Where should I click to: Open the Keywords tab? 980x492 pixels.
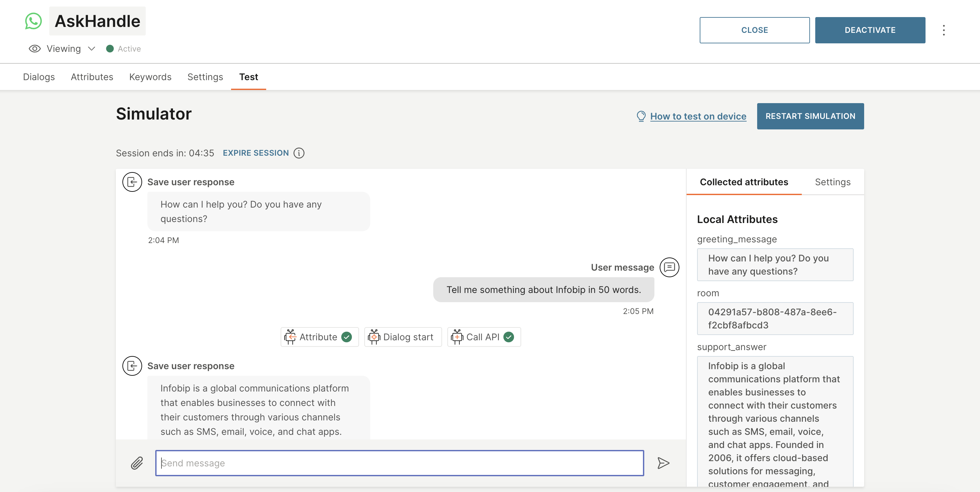(x=150, y=77)
